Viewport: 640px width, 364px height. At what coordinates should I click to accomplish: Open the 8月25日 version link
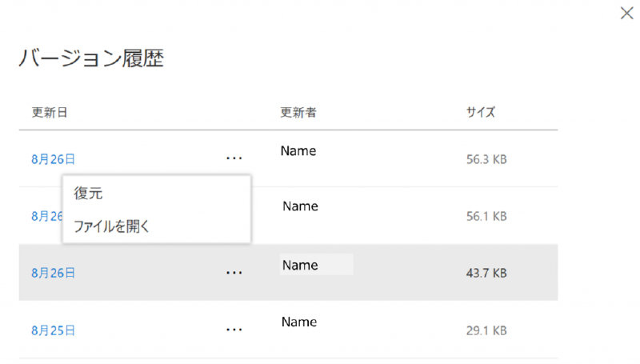(x=54, y=330)
